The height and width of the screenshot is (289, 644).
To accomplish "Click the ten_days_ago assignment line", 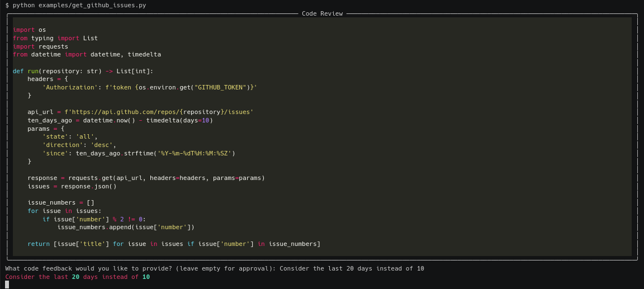I will point(120,120).
